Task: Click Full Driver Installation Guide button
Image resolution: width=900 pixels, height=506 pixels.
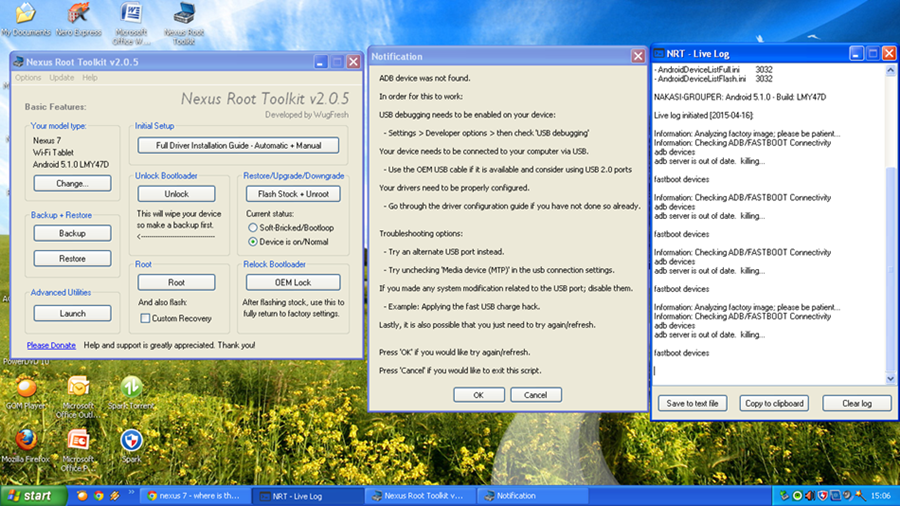Action: tap(238, 146)
